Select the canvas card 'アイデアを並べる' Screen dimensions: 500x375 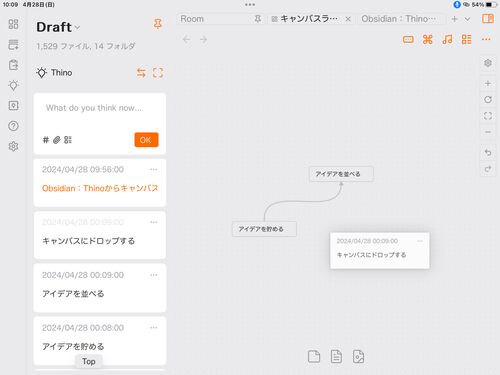[341, 174]
